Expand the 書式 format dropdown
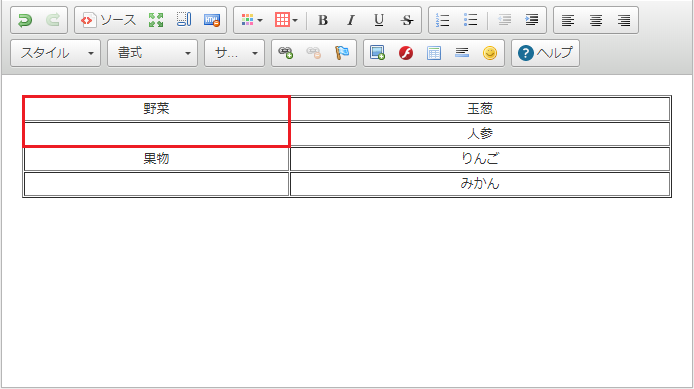 pyautogui.click(x=152, y=53)
